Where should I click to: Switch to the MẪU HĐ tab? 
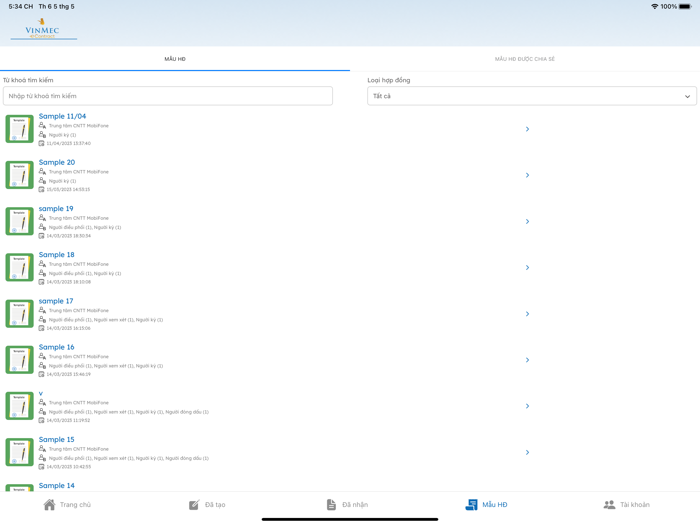coord(175,59)
